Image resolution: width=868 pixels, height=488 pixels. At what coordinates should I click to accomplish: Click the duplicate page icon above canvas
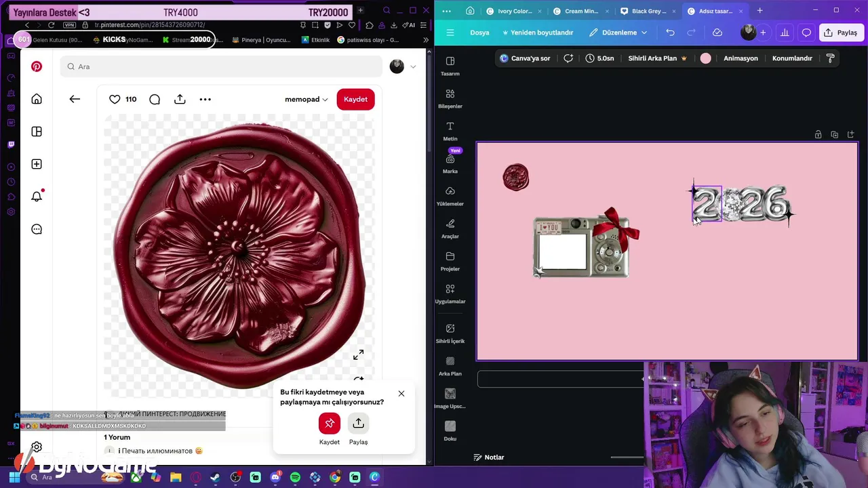pyautogui.click(x=835, y=134)
